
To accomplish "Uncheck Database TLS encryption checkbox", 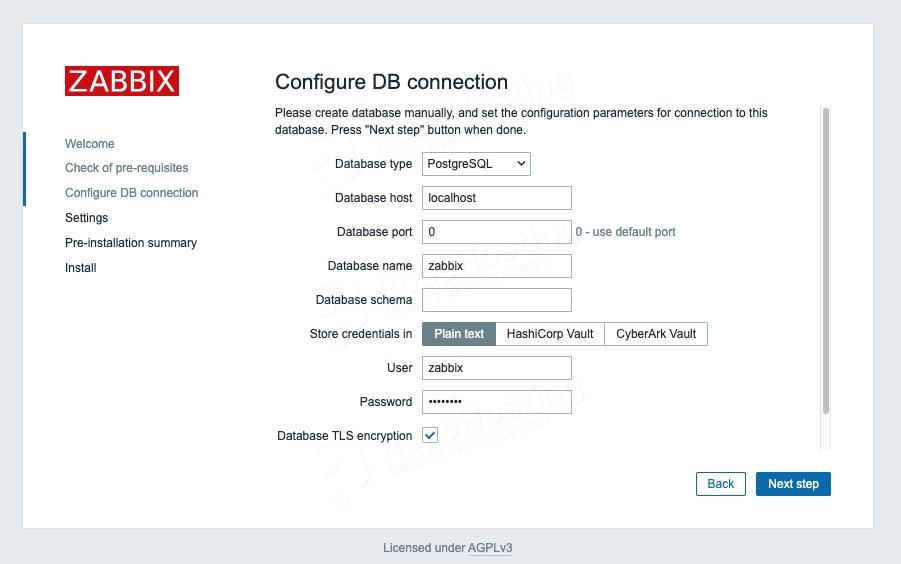I will (x=430, y=435).
